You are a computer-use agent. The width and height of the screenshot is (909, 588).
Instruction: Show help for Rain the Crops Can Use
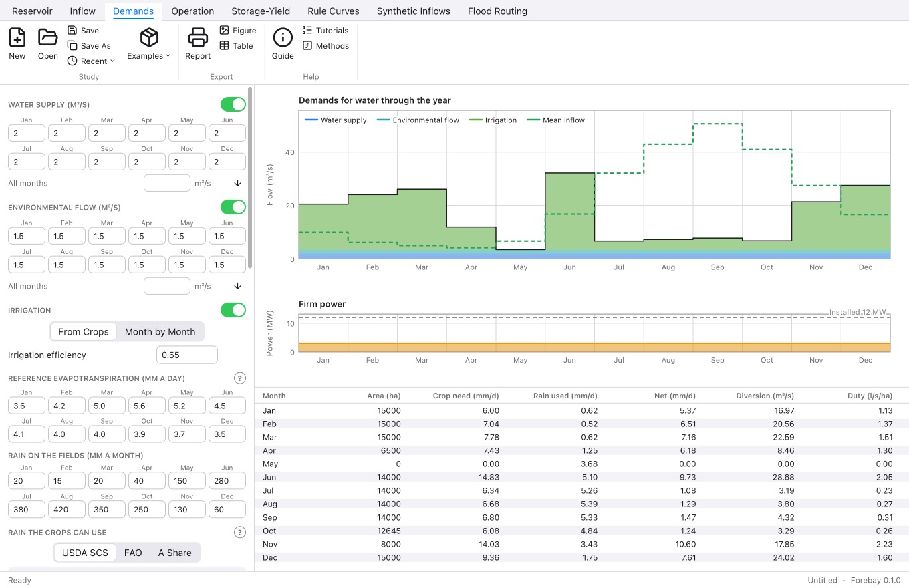click(x=240, y=533)
